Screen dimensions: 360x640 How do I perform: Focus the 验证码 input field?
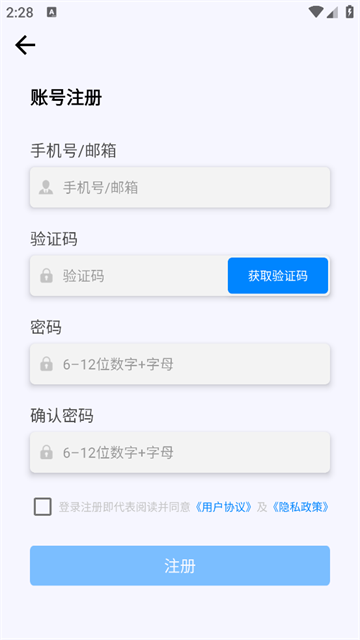[x=129, y=276]
